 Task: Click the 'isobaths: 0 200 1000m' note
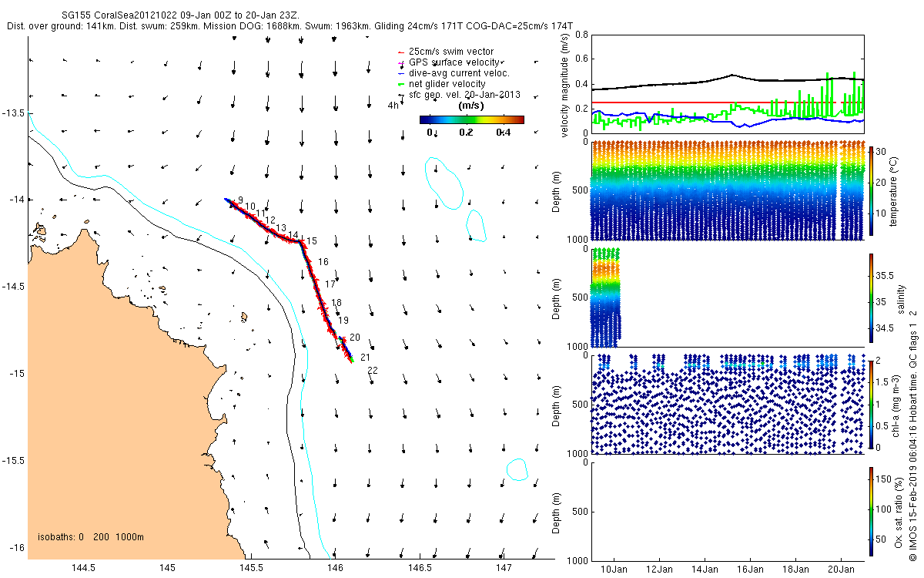pyautogui.click(x=91, y=537)
